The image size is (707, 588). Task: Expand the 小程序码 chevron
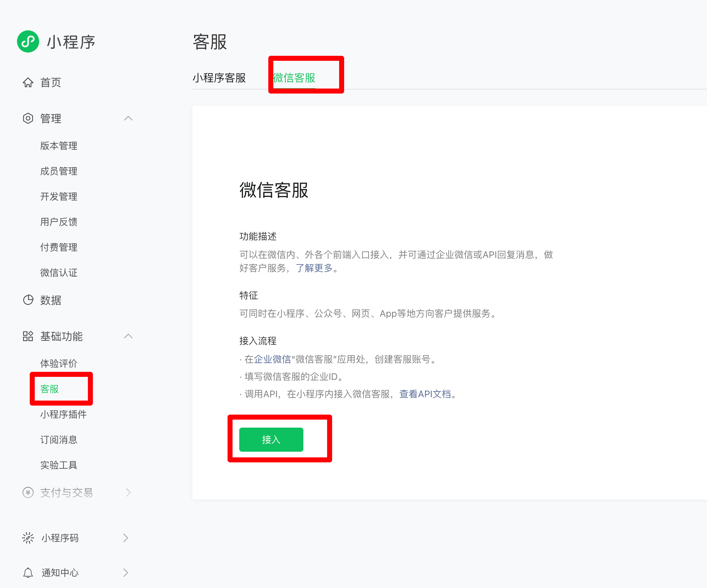pyautogui.click(x=126, y=538)
